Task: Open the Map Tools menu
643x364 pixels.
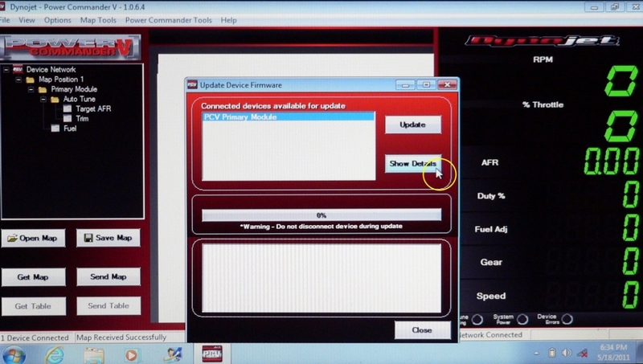Action: (x=98, y=19)
